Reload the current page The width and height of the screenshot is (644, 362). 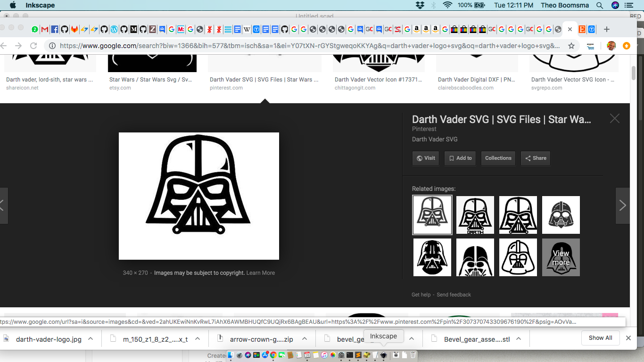(33, 46)
